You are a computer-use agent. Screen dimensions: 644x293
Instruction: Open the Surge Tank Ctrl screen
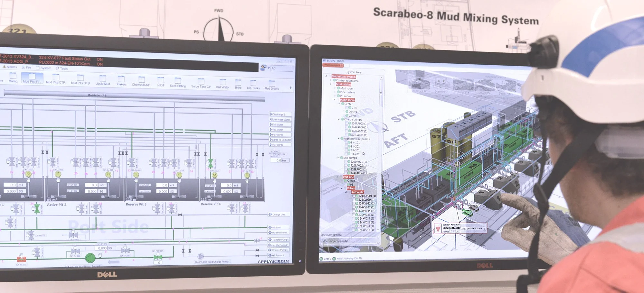coord(201,83)
